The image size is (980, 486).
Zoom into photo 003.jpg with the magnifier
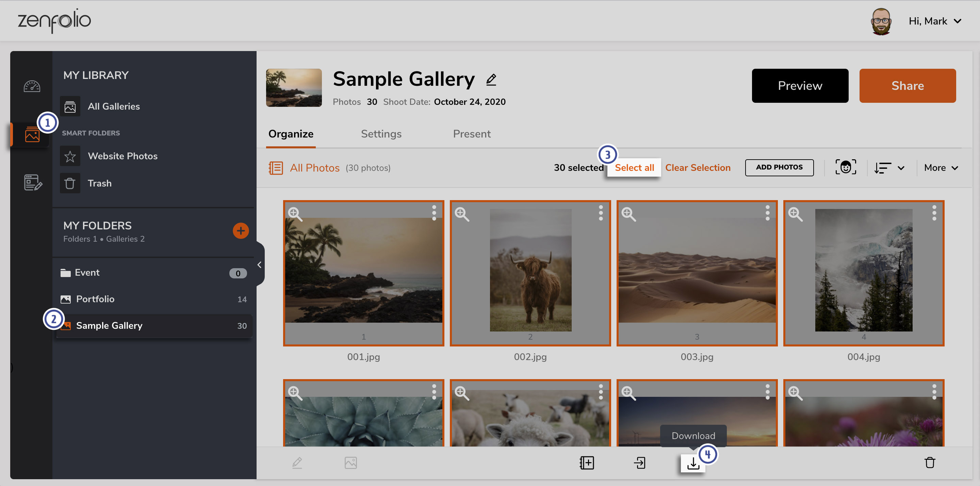point(628,214)
